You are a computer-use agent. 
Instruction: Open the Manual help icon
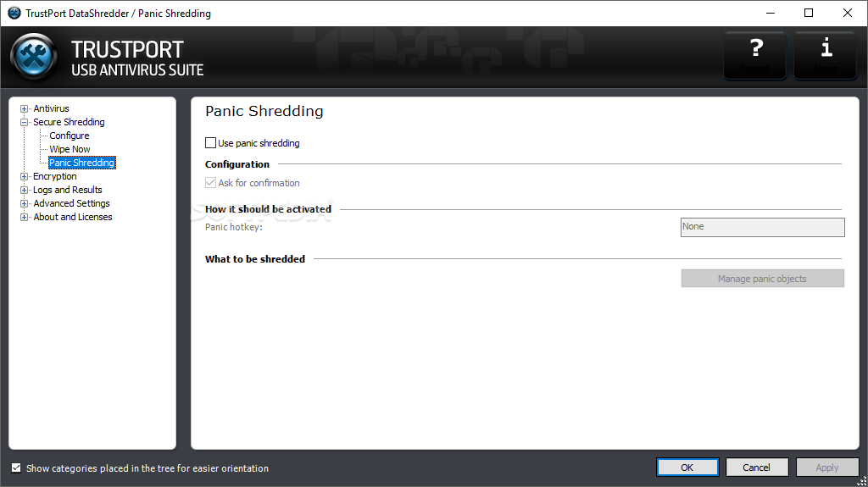click(755, 55)
